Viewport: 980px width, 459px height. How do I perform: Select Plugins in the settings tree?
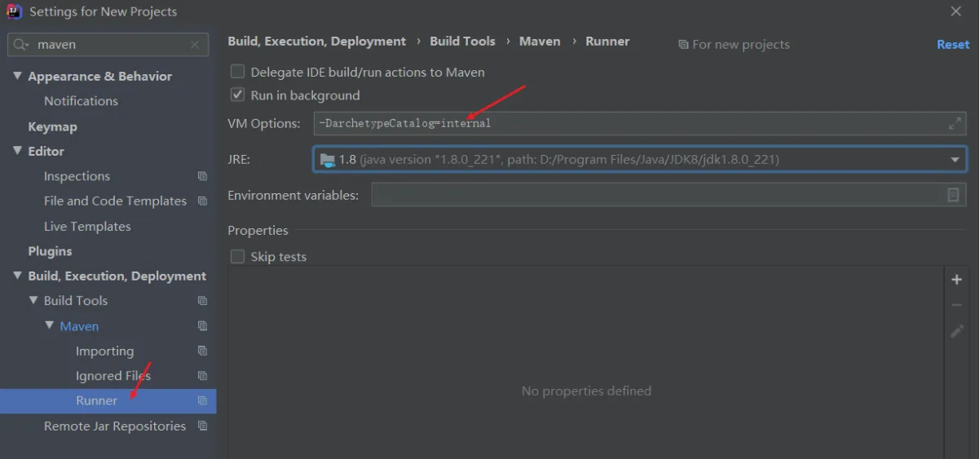pyautogui.click(x=50, y=251)
